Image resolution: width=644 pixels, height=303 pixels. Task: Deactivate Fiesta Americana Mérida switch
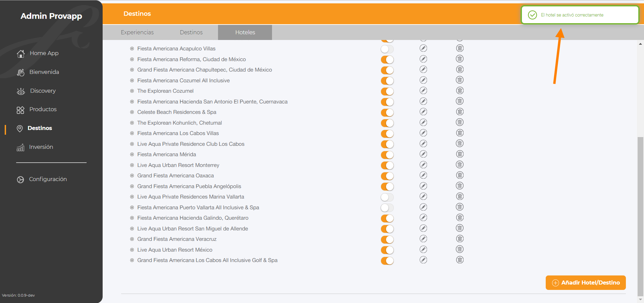pos(387,155)
